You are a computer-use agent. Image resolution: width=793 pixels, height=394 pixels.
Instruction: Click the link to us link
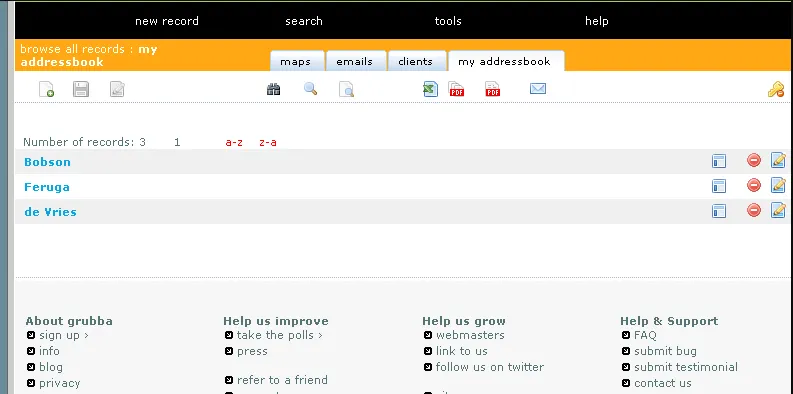point(462,351)
